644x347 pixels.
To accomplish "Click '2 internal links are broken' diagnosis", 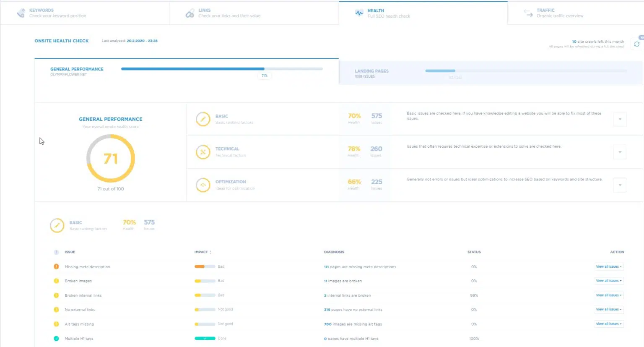I will [347, 295].
